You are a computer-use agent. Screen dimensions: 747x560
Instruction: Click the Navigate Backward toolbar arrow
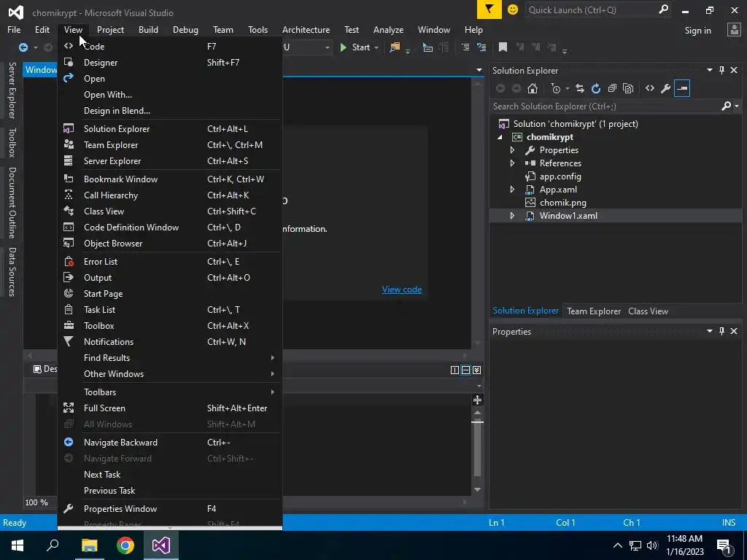23,47
